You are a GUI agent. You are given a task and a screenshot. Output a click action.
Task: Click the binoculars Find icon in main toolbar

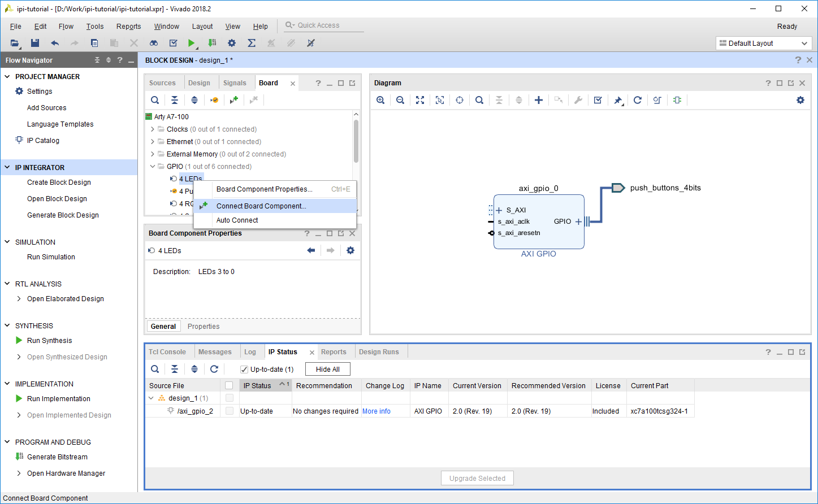pos(154,43)
